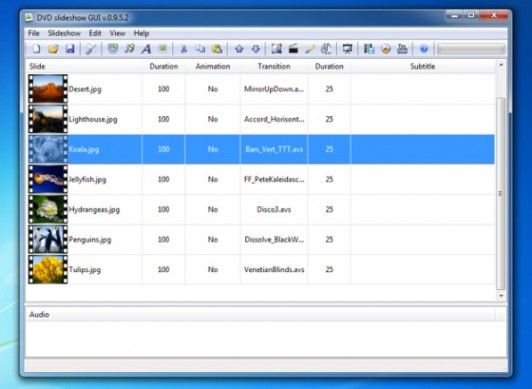This screenshot has height=389, width=532.
Task: Click the 25 transition duration for Jellyfish.jpg
Action: coord(329,179)
